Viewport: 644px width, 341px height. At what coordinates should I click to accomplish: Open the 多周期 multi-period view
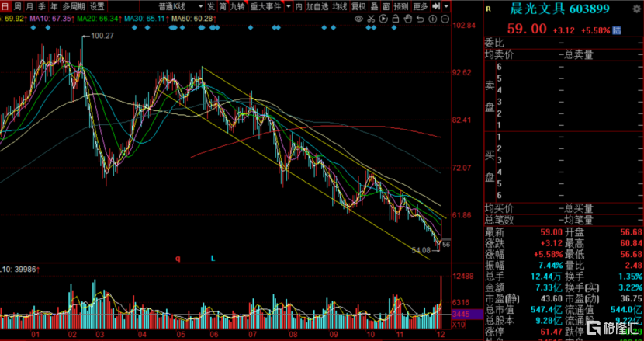click(74, 6)
